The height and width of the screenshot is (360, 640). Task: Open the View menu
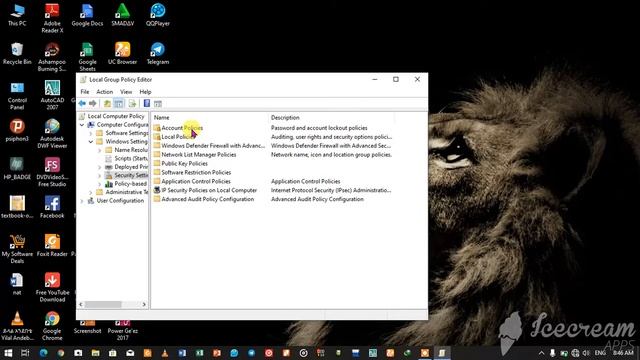point(126,92)
